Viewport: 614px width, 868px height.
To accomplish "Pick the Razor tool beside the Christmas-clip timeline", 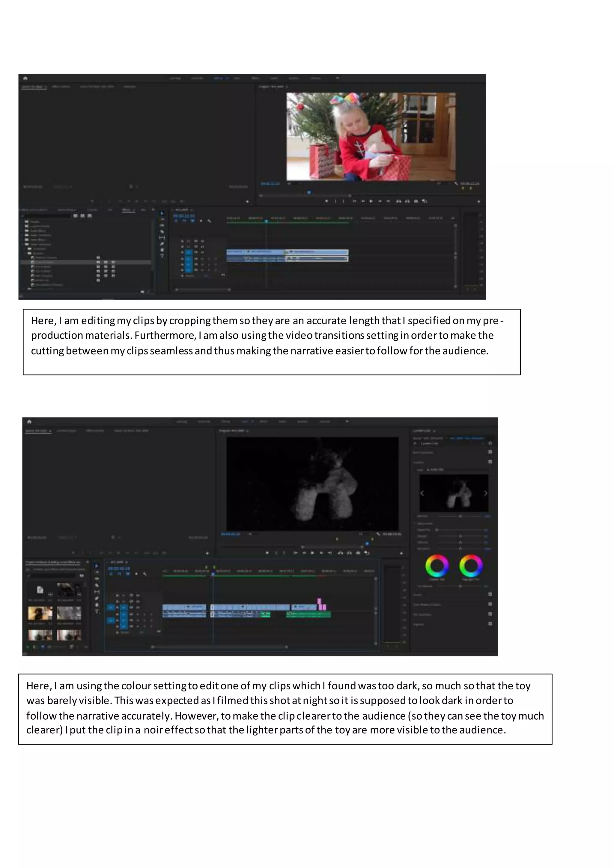I will click(x=162, y=231).
